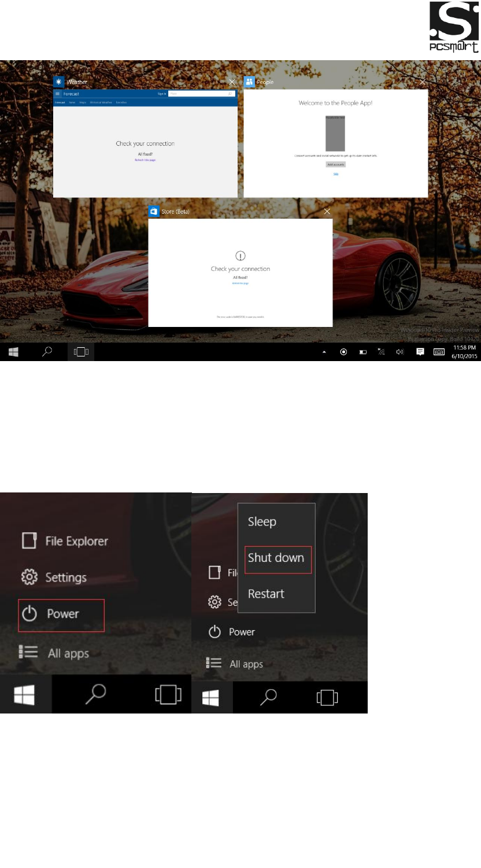Click Task View under the menu with the Restart option
The width and height of the screenshot is (481, 868).
coord(327,698)
